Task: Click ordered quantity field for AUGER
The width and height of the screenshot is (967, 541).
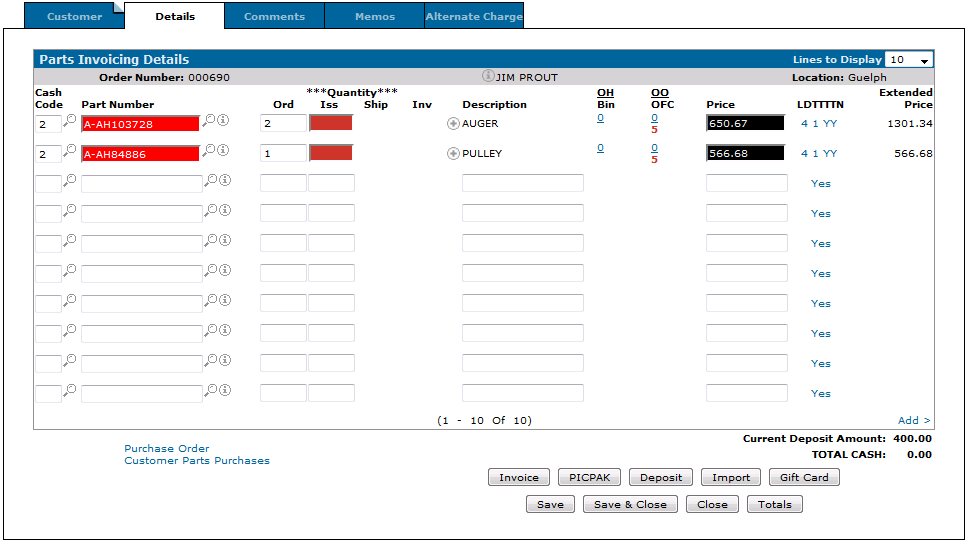Action: coord(283,123)
